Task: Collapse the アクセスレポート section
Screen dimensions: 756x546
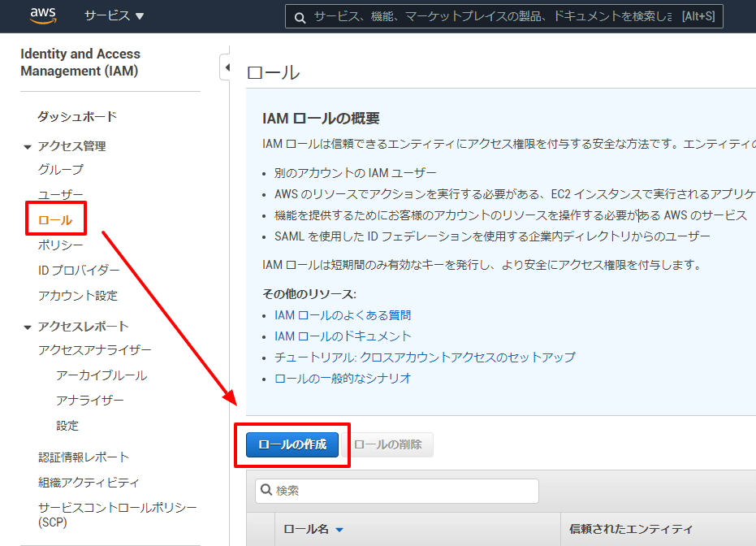Action: (x=28, y=327)
